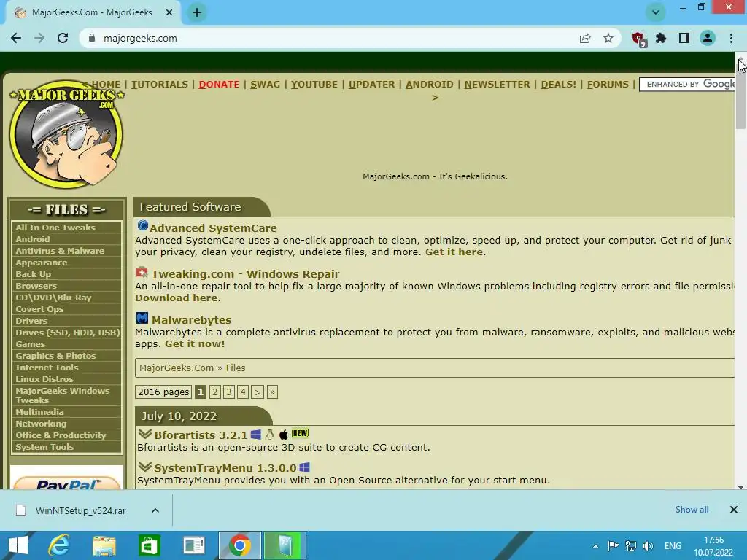
Task: Open Chrome's three-dot menu
Action: pos(731,38)
